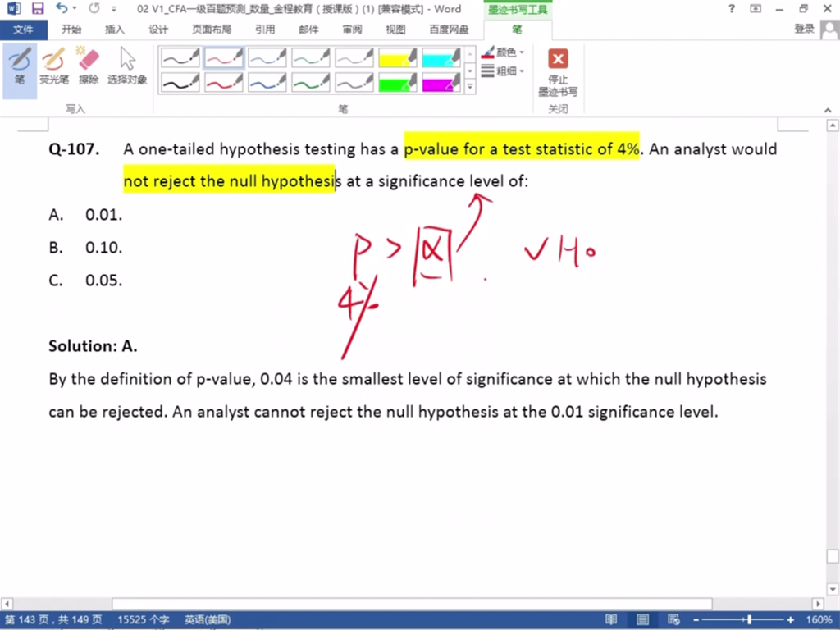Open the pen Color (颜色) dropdown

click(503, 52)
